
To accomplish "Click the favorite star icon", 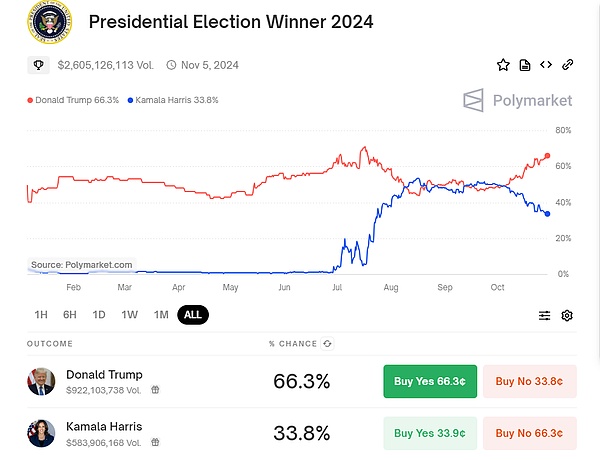I will tap(504, 65).
